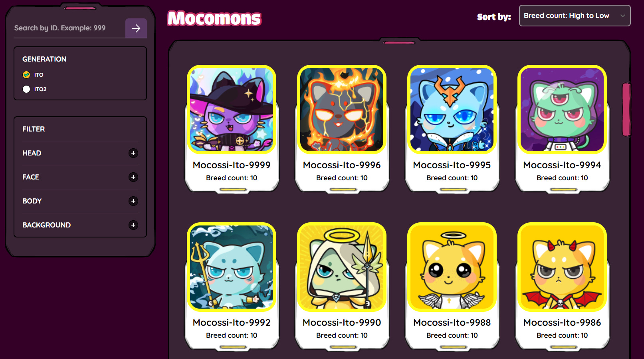Expand the BODY filter plus icon
Viewport: 644px width, 359px height.
133,201
